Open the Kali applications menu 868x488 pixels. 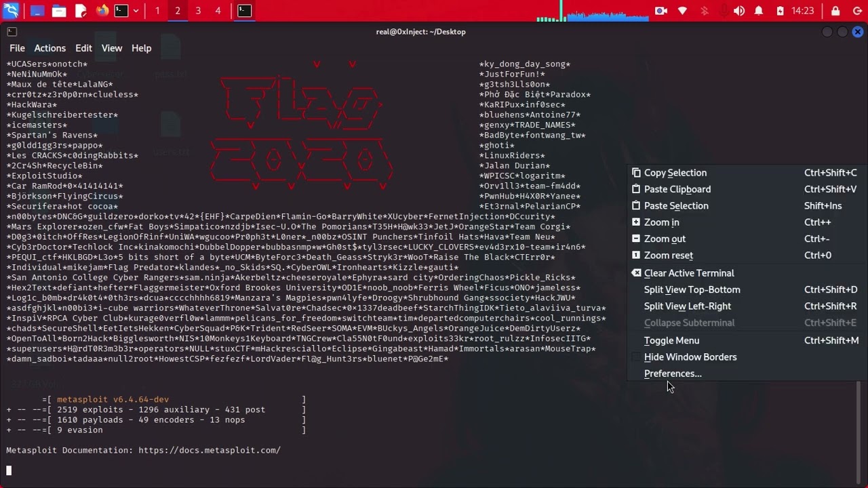(11, 11)
